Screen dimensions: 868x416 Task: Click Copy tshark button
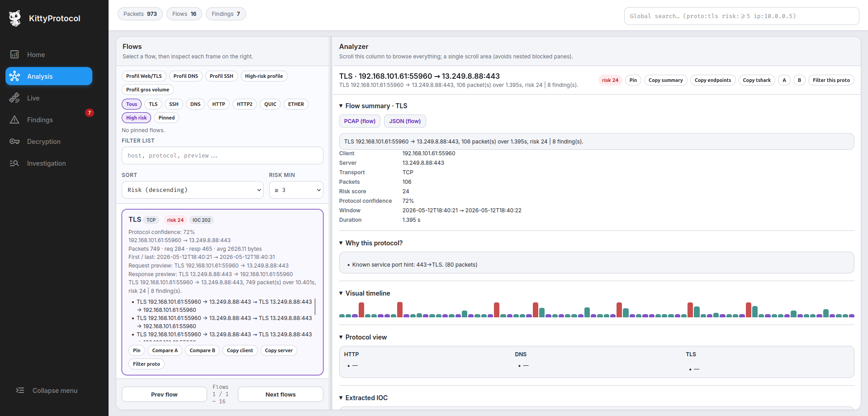tap(757, 80)
